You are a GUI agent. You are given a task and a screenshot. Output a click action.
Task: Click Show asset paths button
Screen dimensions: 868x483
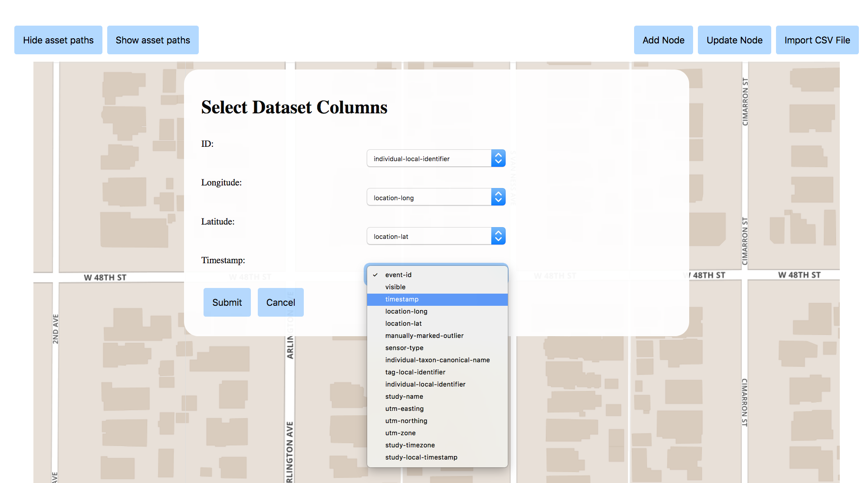(153, 40)
